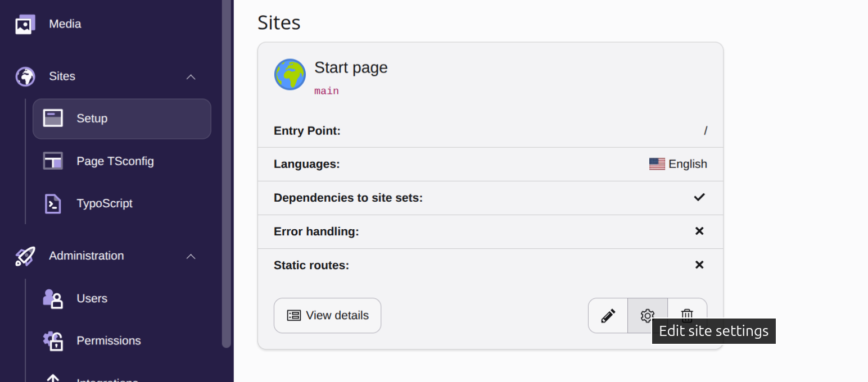
Task: Select the Sites globe icon
Action: [x=25, y=76]
